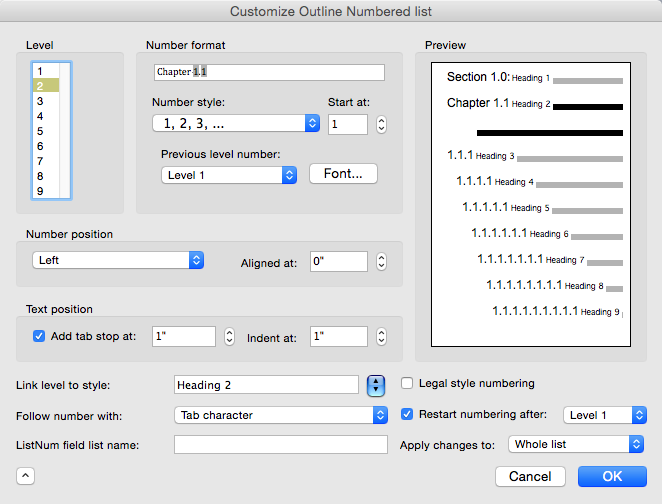This screenshot has height=504, width=662.
Task: Click the Number format text field
Action: coord(269,72)
